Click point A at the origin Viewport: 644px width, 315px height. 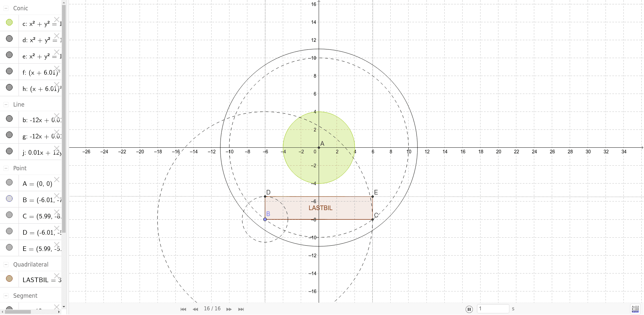[x=319, y=148]
